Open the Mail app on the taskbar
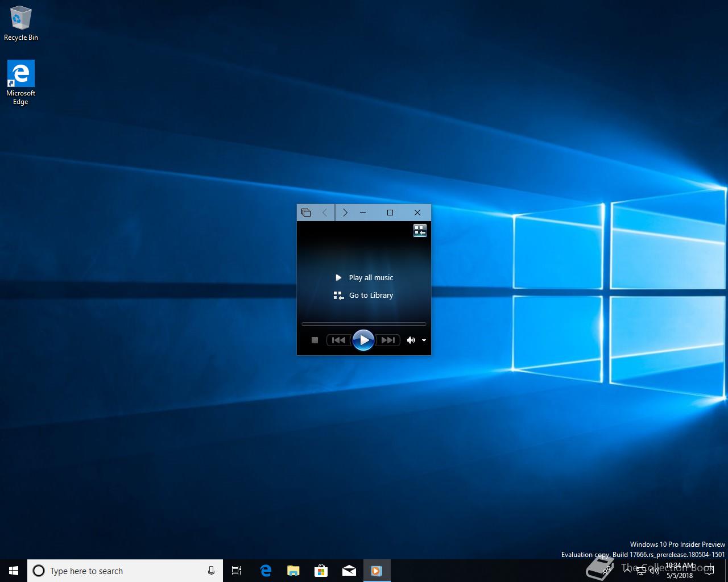The width and height of the screenshot is (728, 582). tap(349, 571)
